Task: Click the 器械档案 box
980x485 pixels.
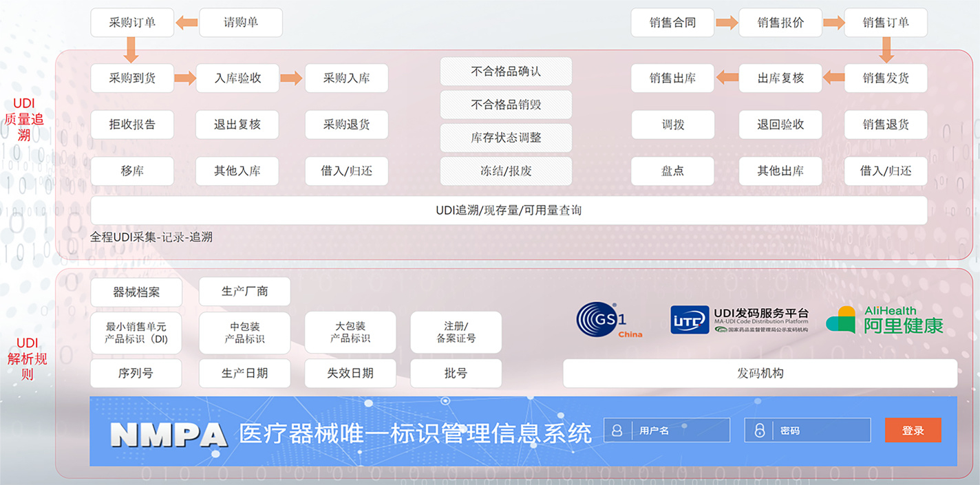Action: (136, 292)
